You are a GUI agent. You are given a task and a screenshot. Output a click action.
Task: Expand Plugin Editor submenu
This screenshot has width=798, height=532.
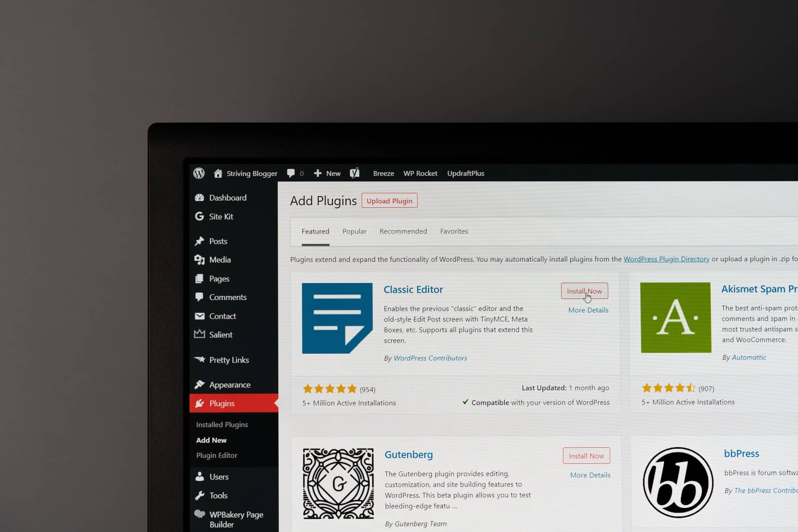(216, 455)
